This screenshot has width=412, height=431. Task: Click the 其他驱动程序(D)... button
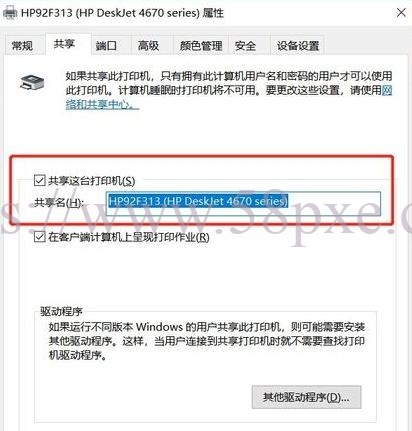point(306,397)
